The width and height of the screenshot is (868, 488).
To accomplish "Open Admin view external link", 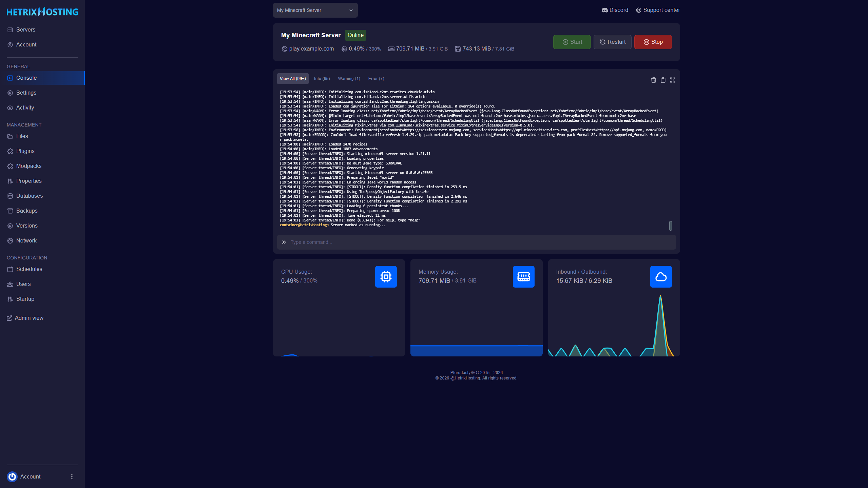I will (x=25, y=318).
